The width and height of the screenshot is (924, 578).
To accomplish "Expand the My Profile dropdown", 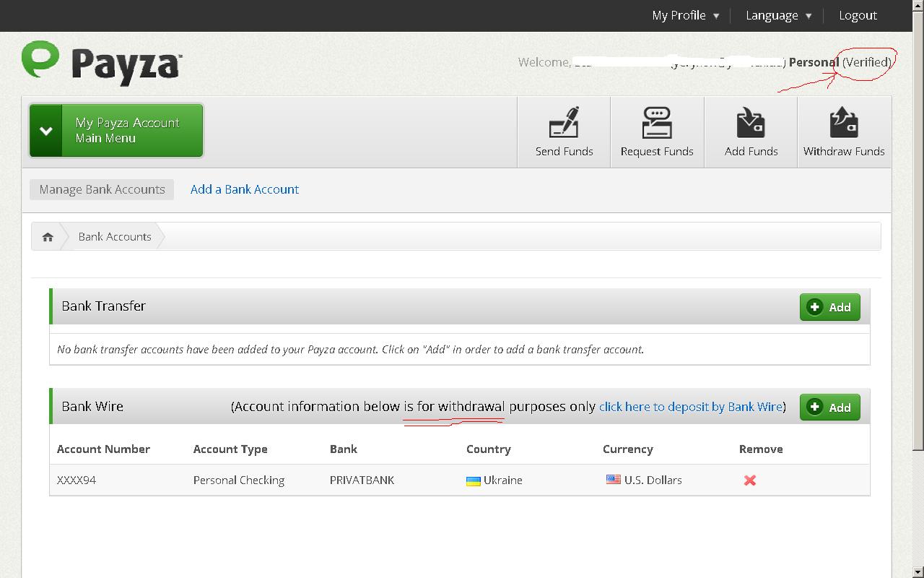I will click(685, 15).
